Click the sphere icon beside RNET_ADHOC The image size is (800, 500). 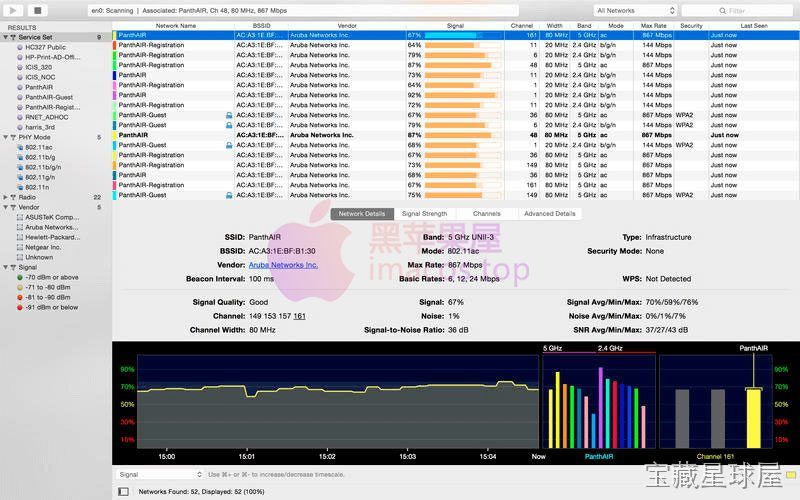tap(20, 117)
